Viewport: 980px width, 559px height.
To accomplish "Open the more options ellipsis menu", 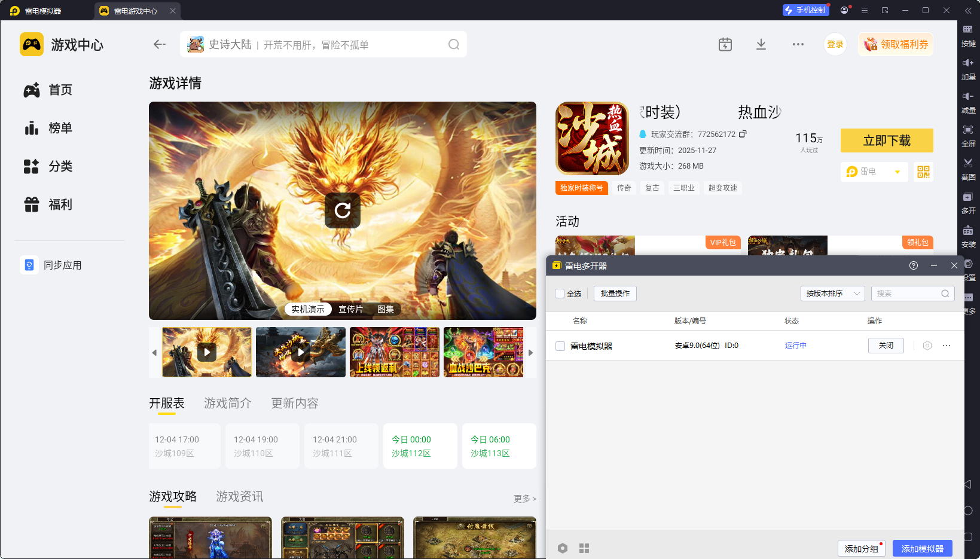I will 798,44.
